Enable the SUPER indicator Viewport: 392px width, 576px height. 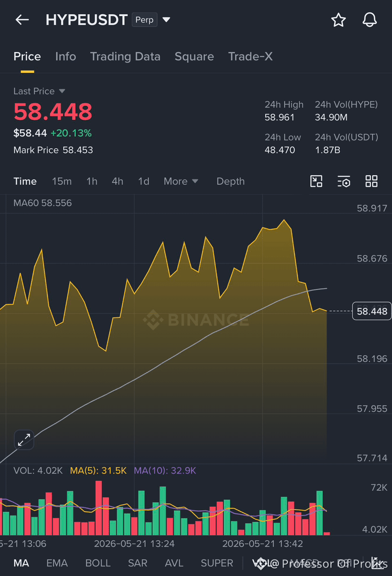(x=217, y=563)
